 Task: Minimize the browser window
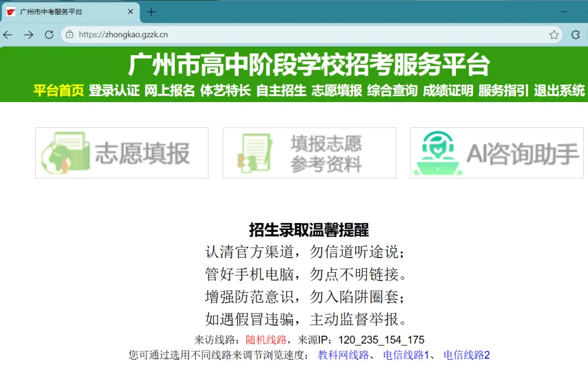564,12
